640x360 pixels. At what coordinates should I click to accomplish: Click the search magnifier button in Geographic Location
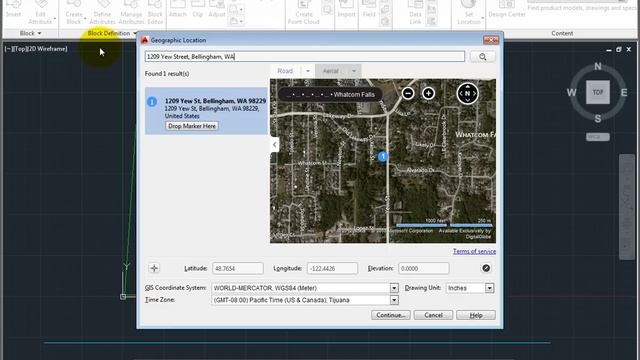pyautogui.click(x=483, y=57)
